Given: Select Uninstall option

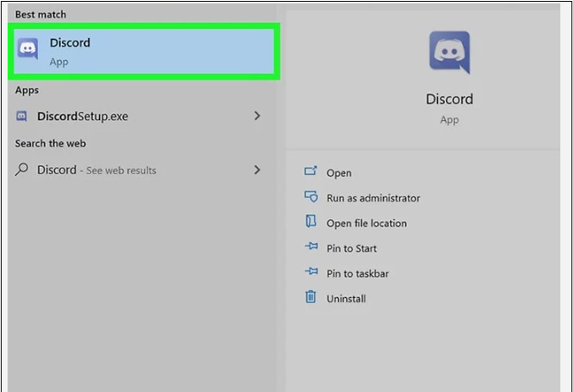Looking at the screenshot, I should 346,299.
